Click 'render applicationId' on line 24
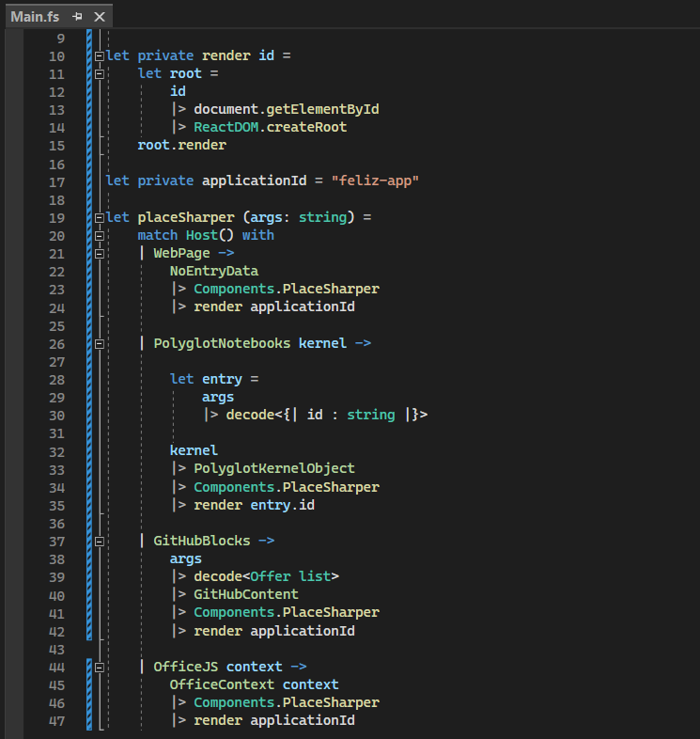Viewport: 700px width, 739px height. pyautogui.click(x=274, y=307)
